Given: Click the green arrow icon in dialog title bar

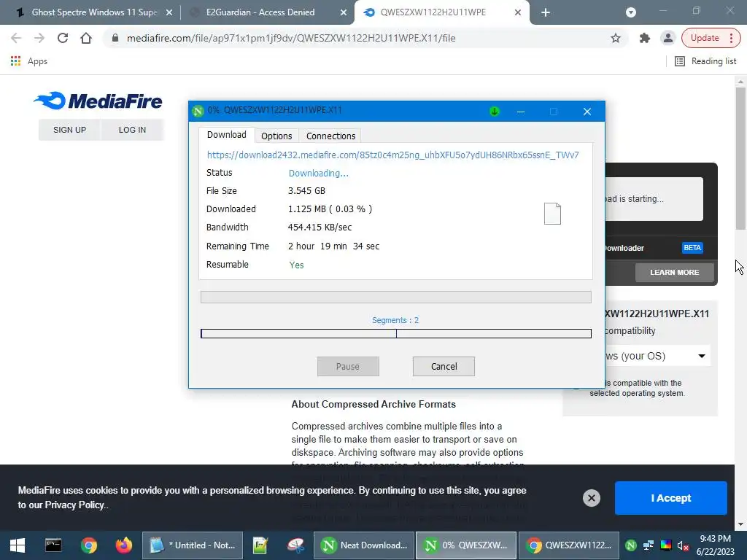Looking at the screenshot, I should (x=494, y=112).
